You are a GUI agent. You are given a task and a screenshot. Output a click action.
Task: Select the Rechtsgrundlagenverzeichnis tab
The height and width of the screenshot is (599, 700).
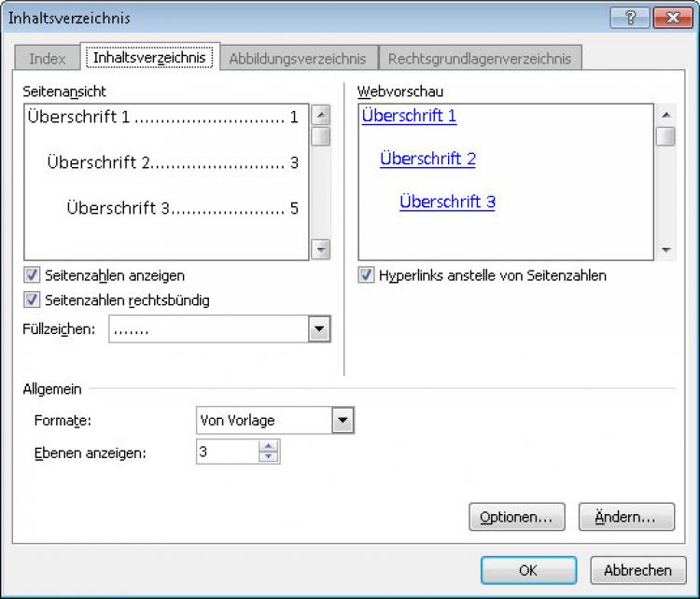pos(480,59)
